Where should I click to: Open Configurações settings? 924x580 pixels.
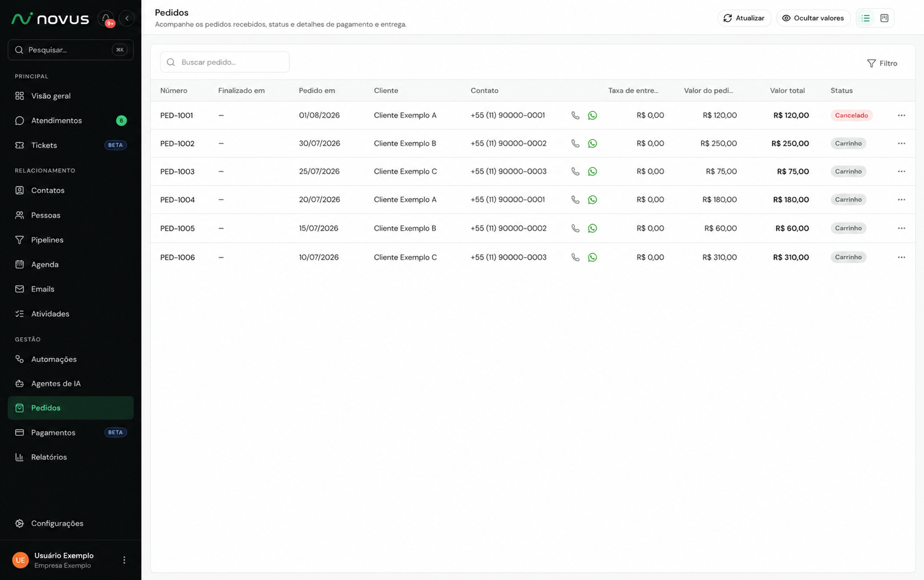coord(71,523)
